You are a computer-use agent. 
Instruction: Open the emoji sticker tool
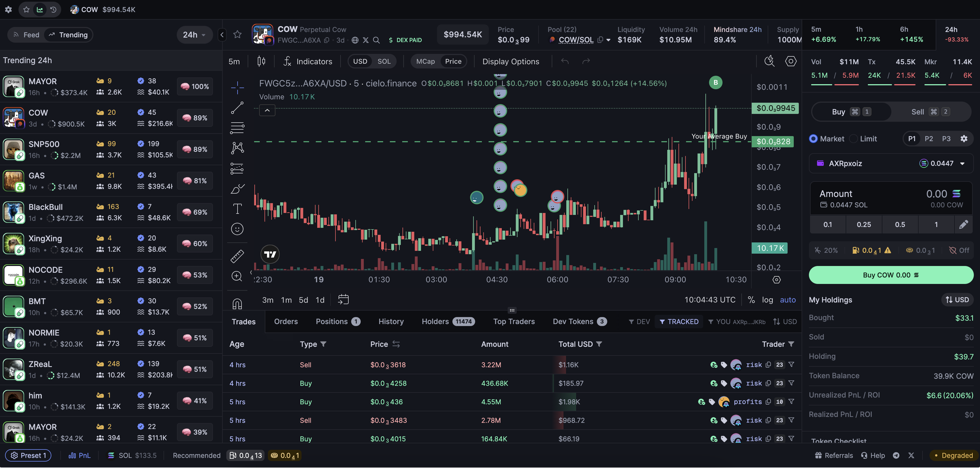tap(237, 229)
